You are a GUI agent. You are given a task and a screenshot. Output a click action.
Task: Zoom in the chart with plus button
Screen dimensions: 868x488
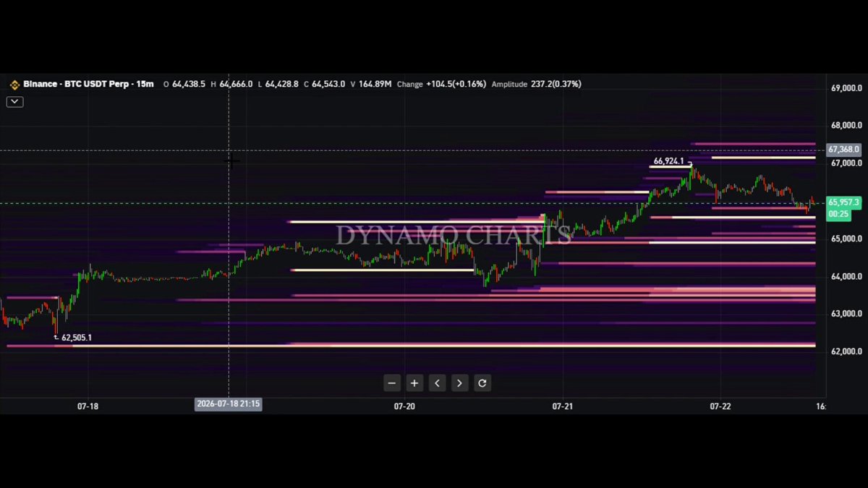(414, 383)
